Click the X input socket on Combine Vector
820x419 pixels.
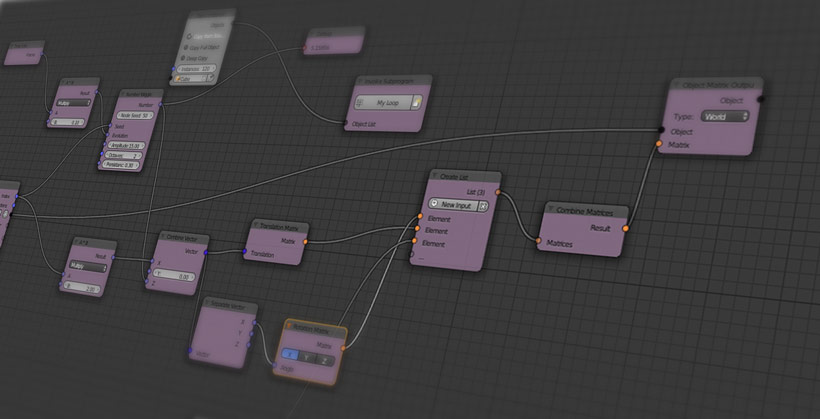(152, 261)
